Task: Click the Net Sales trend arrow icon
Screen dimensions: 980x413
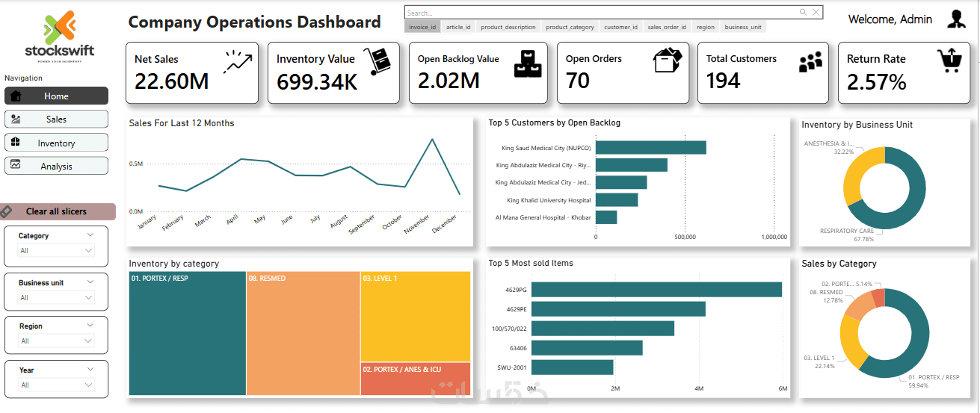Action: click(x=238, y=63)
